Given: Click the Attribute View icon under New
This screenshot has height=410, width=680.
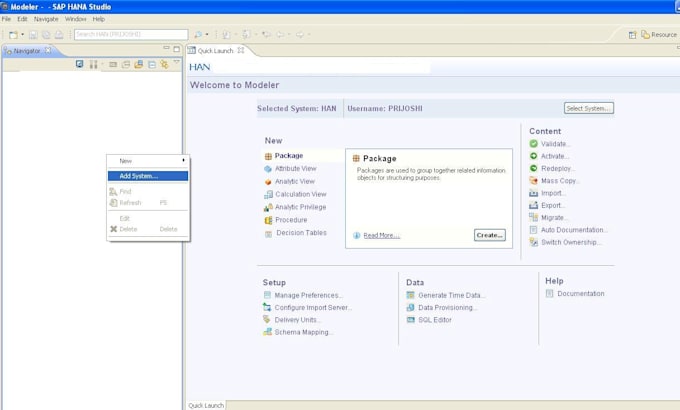Looking at the screenshot, I should pyautogui.click(x=268, y=169).
